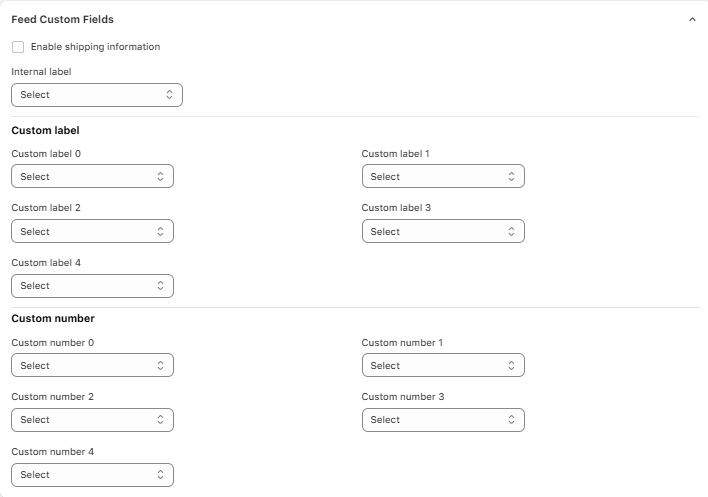This screenshot has height=497, width=708.
Task: Collapse the Feed Custom Fields section
Action: (692, 19)
